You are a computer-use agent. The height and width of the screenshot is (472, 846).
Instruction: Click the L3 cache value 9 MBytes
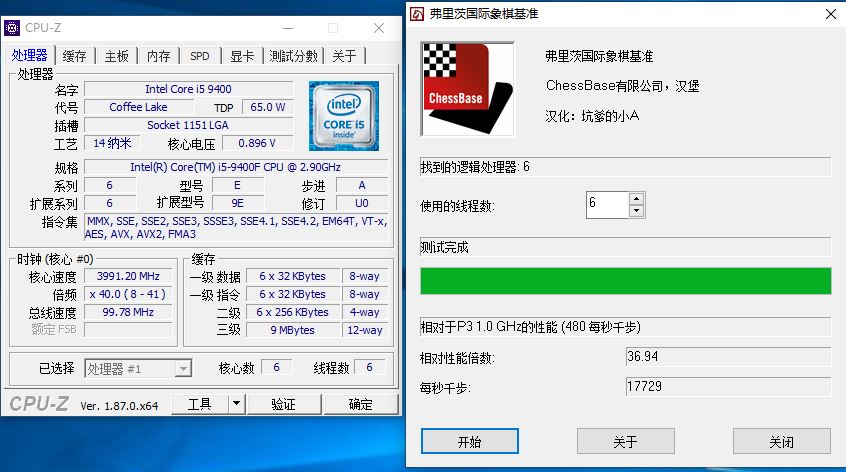coord(293,330)
